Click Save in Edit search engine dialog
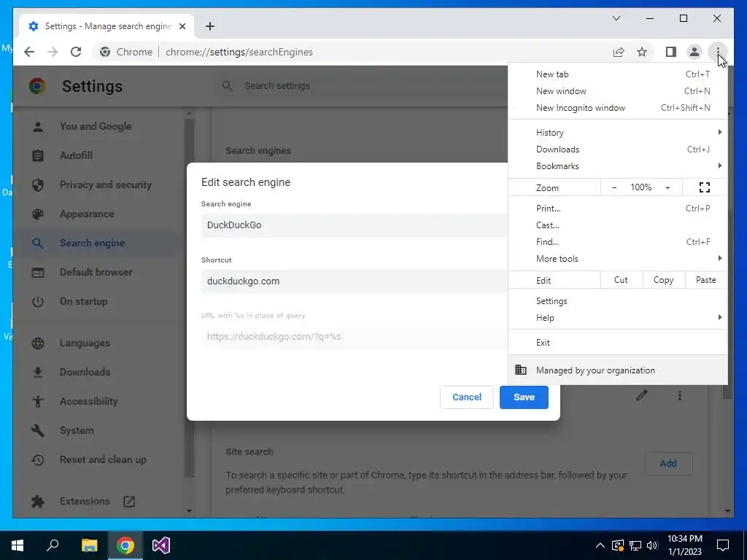This screenshot has height=560, width=747. click(x=524, y=397)
